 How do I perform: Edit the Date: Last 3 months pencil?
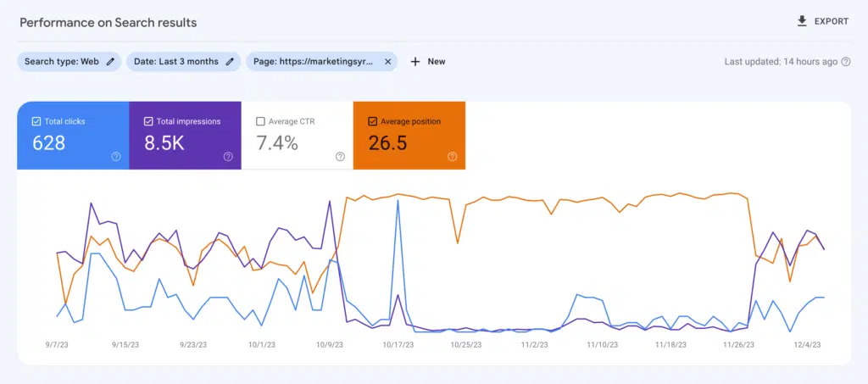[x=230, y=61]
